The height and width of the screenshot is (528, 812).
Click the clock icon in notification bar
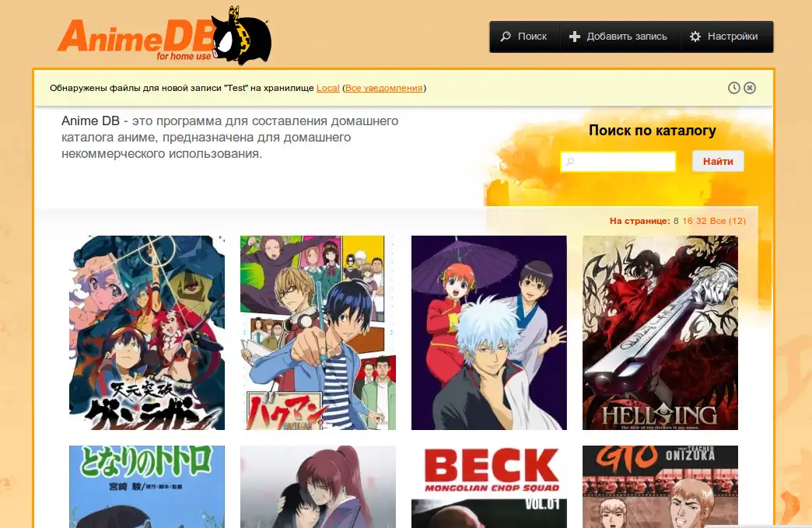point(733,88)
